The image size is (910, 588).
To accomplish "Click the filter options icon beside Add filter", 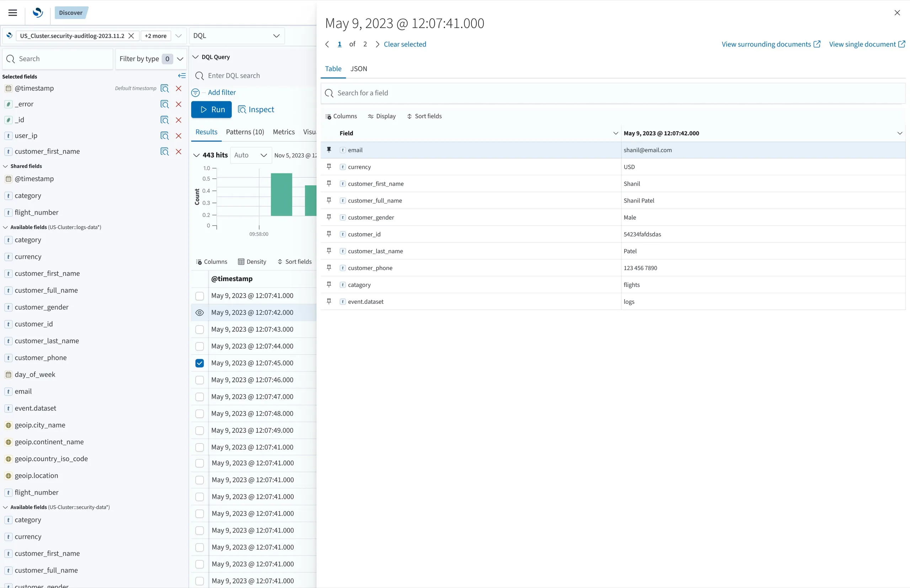I will coord(195,92).
